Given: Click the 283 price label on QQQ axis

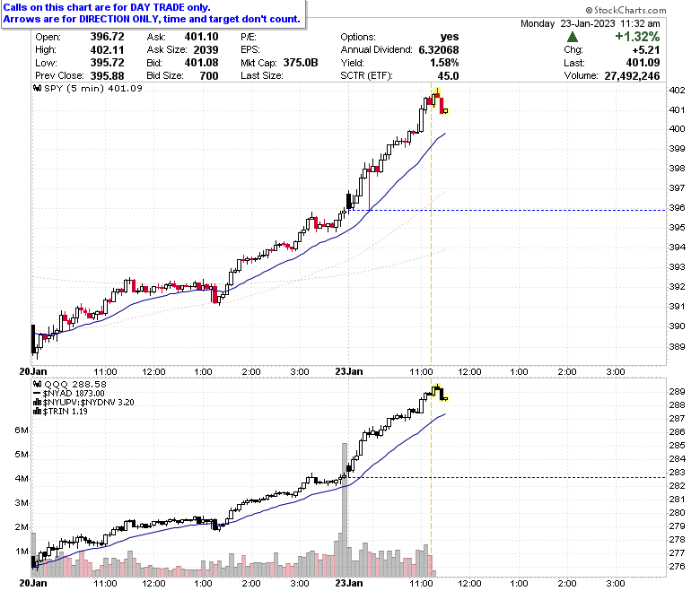Looking at the screenshot, I should [677, 472].
